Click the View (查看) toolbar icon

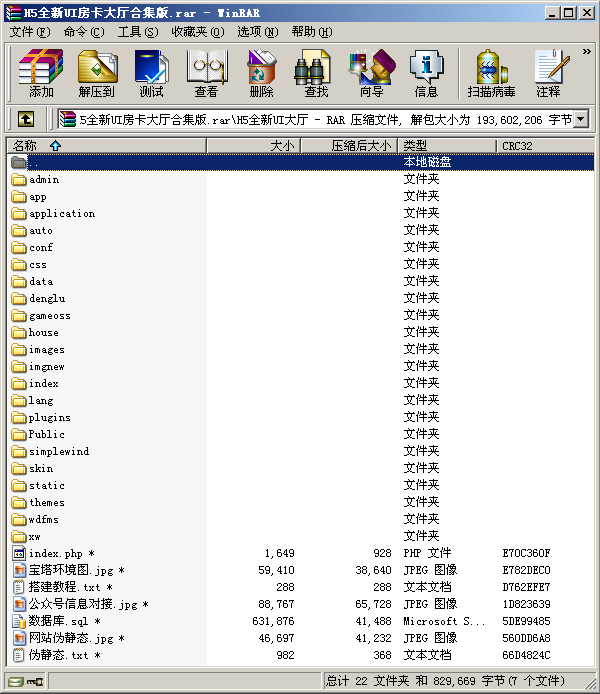click(x=206, y=73)
